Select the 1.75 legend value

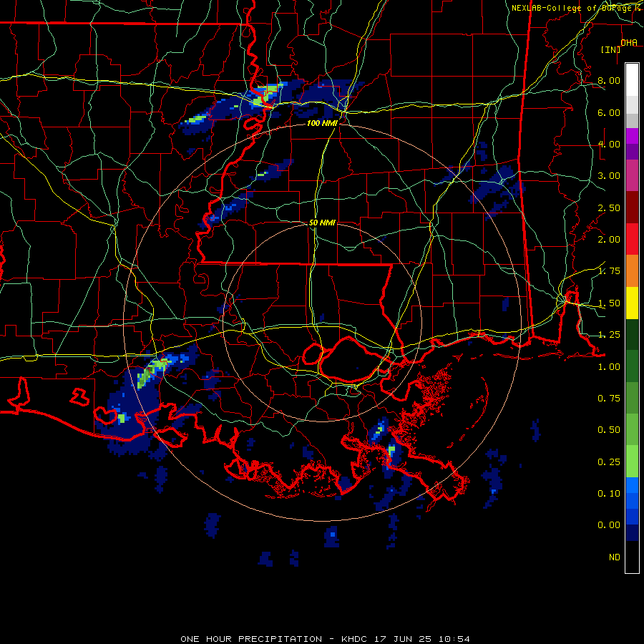pyautogui.click(x=609, y=271)
